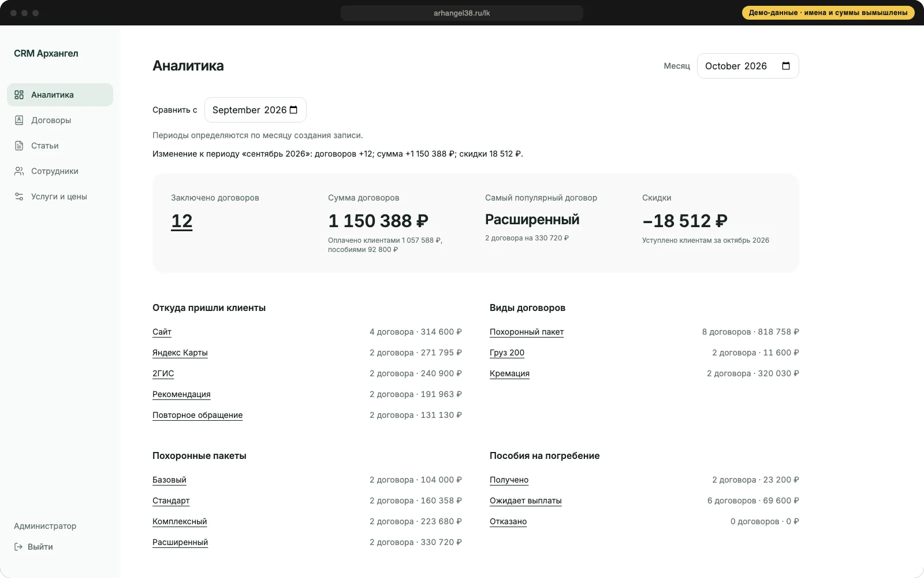
Task: Open the Отказано benefits link
Action: (508, 521)
